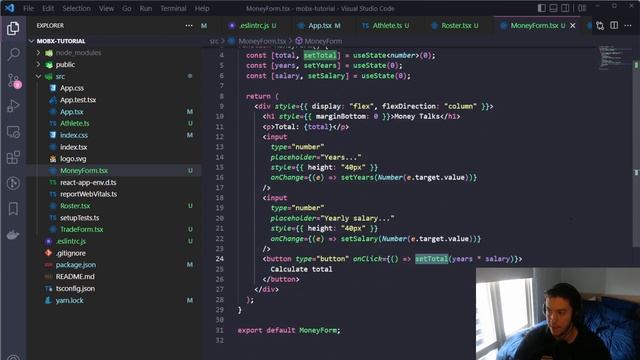The image size is (640, 360).
Task: Open the Selection menu
Action: [x=76, y=8]
